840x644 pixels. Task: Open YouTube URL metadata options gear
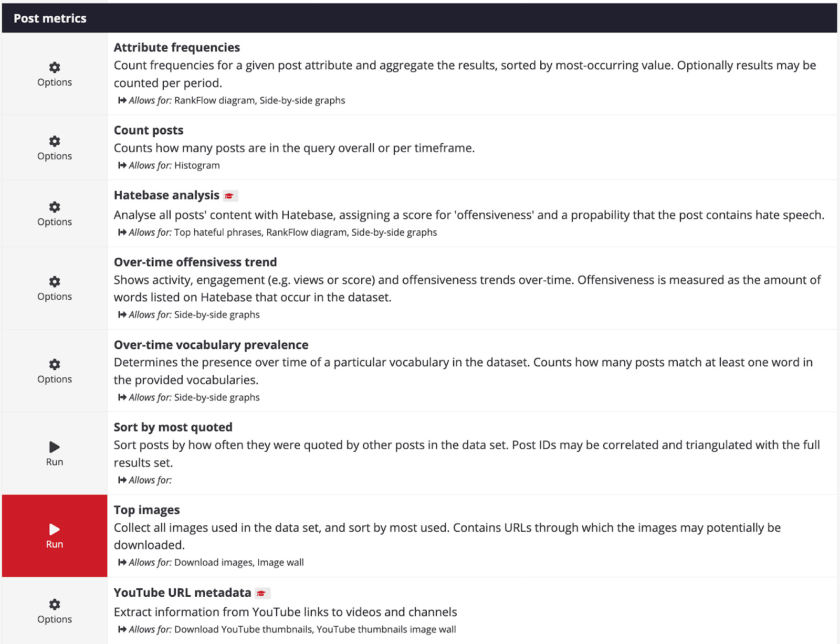[55, 604]
